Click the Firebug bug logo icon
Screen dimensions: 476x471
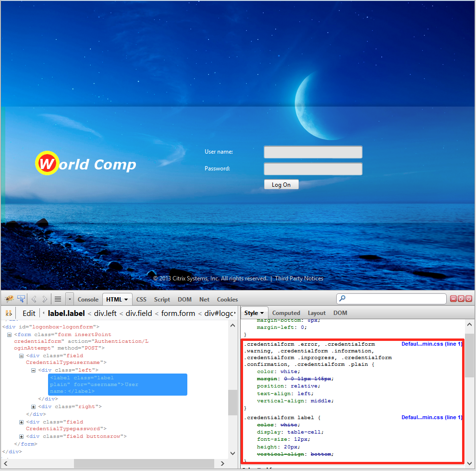tap(9, 299)
